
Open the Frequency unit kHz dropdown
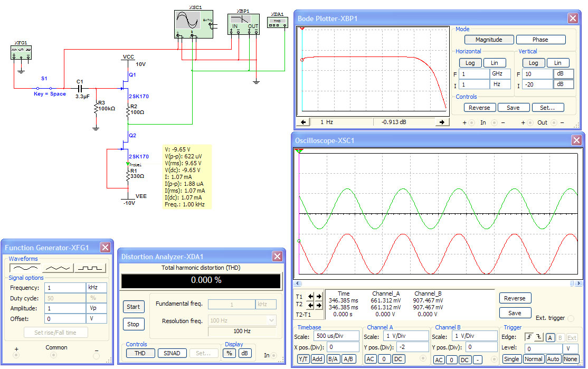click(96, 288)
